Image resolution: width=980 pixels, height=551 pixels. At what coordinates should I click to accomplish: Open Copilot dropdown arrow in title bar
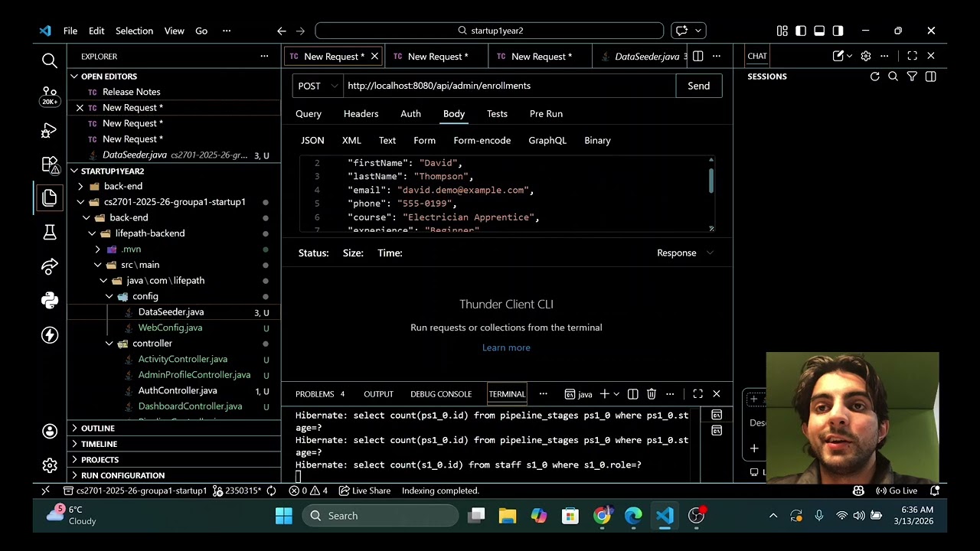[x=697, y=31]
